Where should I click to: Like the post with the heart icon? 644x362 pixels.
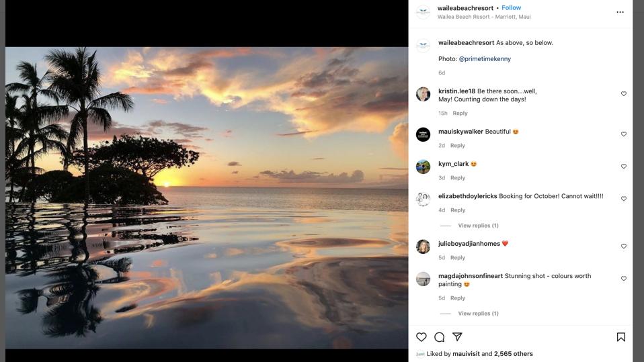tap(421, 337)
